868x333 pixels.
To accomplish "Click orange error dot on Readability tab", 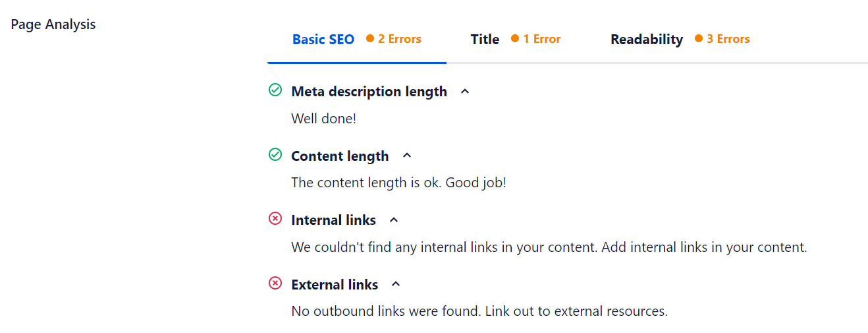I will (699, 39).
